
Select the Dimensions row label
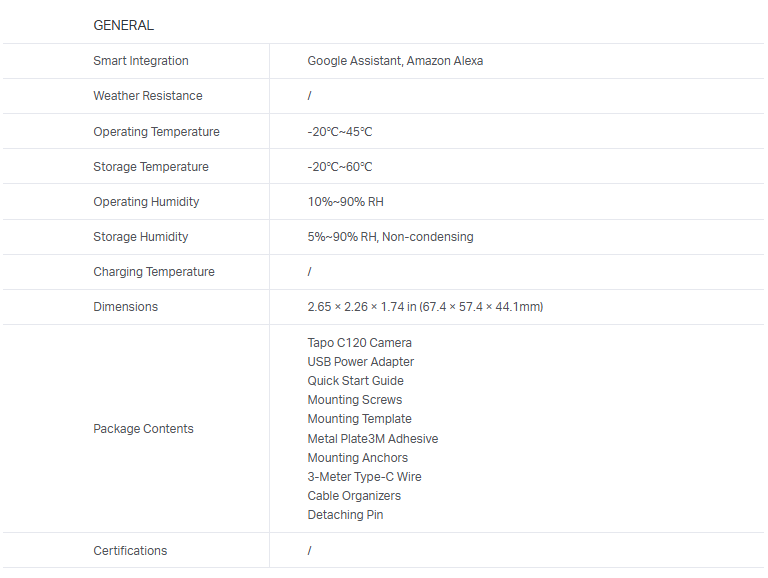pyautogui.click(x=126, y=307)
